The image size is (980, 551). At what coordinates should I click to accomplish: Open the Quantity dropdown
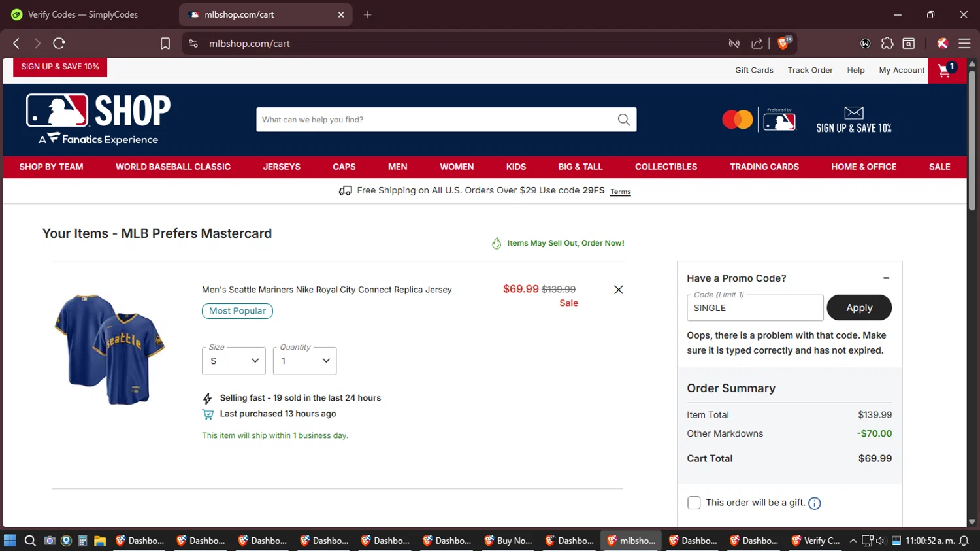point(304,361)
